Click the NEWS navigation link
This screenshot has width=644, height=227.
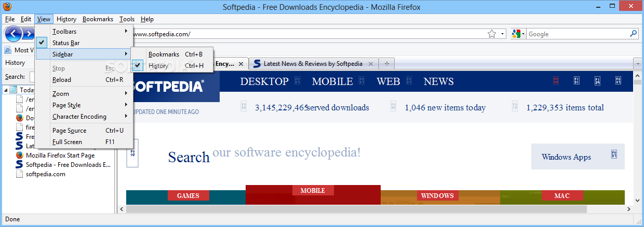click(439, 81)
